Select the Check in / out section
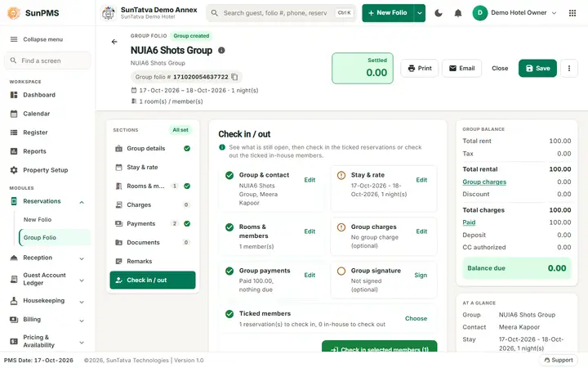The width and height of the screenshot is (588, 368). coord(153,280)
